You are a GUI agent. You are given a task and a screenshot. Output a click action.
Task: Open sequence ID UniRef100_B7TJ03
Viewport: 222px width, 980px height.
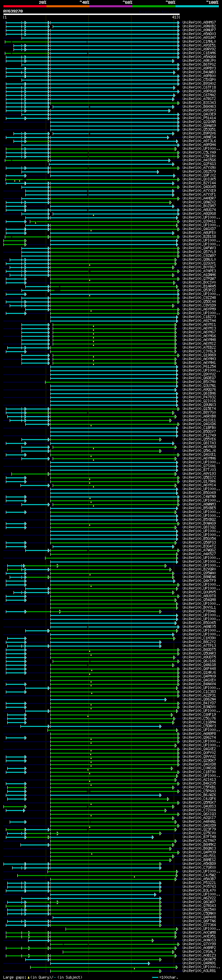(x=199, y=470)
